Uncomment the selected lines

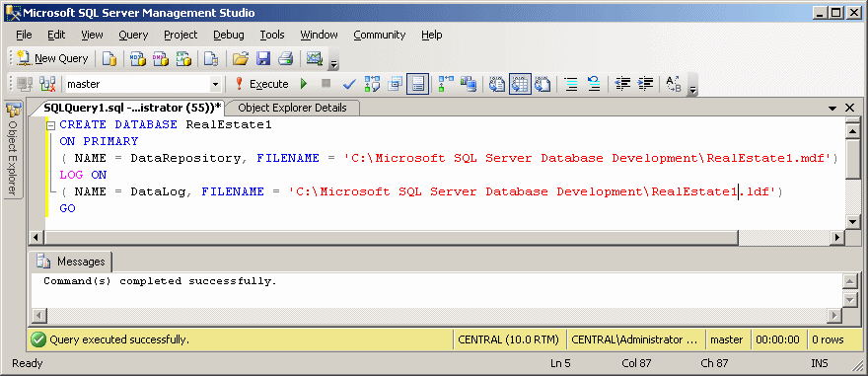pyautogui.click(x=594, y=84)
